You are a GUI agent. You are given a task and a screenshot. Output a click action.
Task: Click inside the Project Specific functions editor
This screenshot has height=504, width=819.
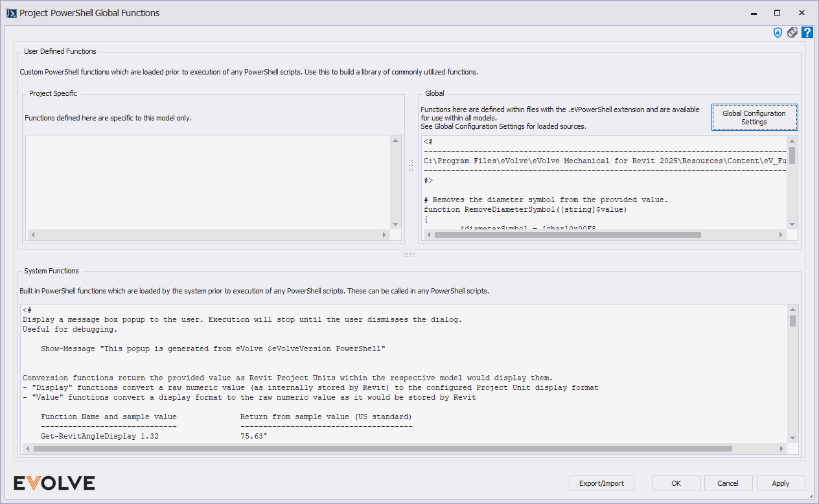tap(208, 182)
